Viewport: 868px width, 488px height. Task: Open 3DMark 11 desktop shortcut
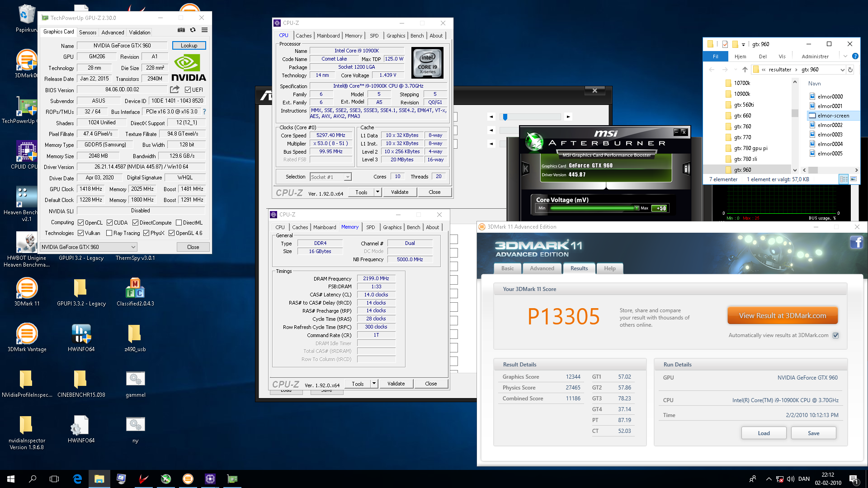click(27, 292)
